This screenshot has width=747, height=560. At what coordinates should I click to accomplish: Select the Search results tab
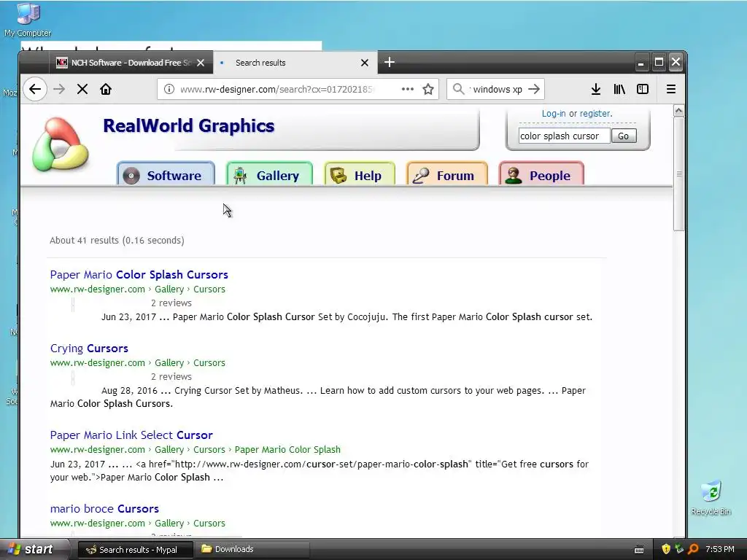(295, 63)
